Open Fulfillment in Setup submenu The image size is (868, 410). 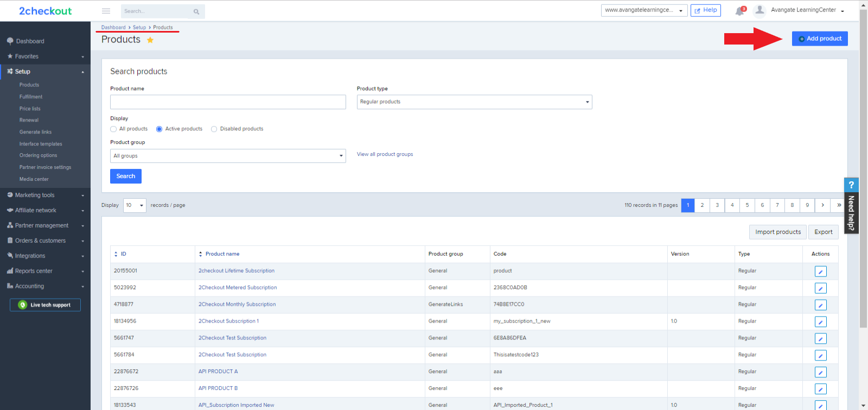tap(31, 97)
